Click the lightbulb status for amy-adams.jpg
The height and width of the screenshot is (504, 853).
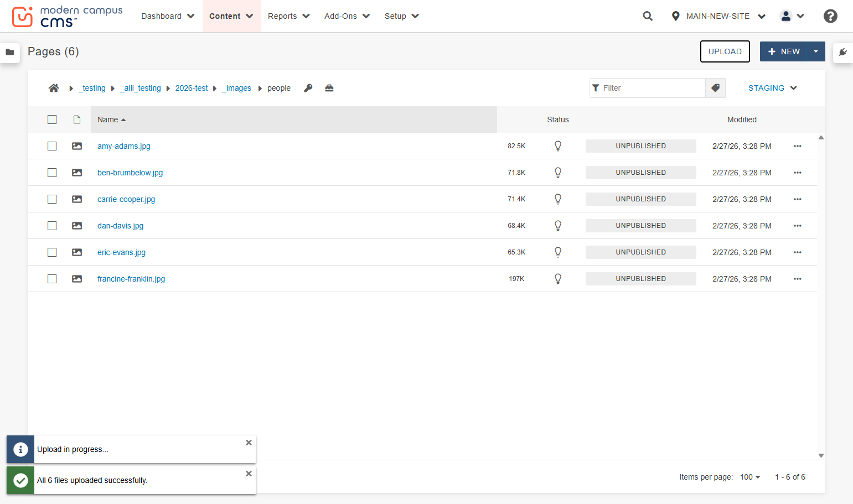[x=558, y=146]
